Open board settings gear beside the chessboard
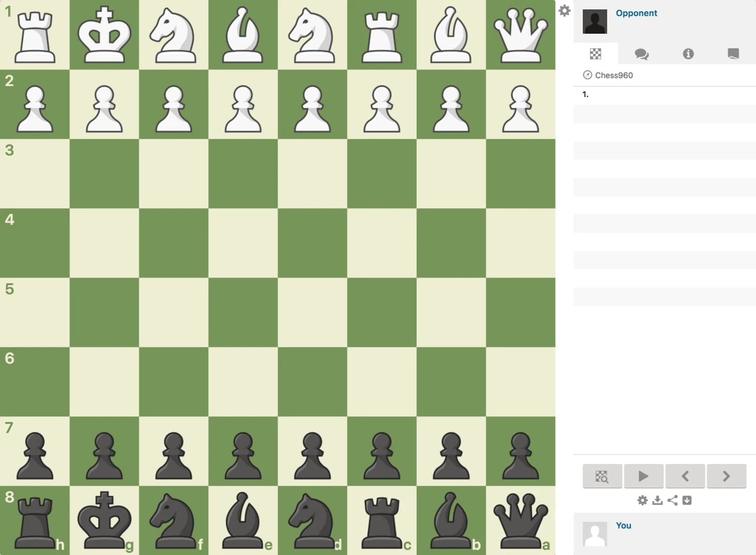756x555 pixels. [564, 10]
